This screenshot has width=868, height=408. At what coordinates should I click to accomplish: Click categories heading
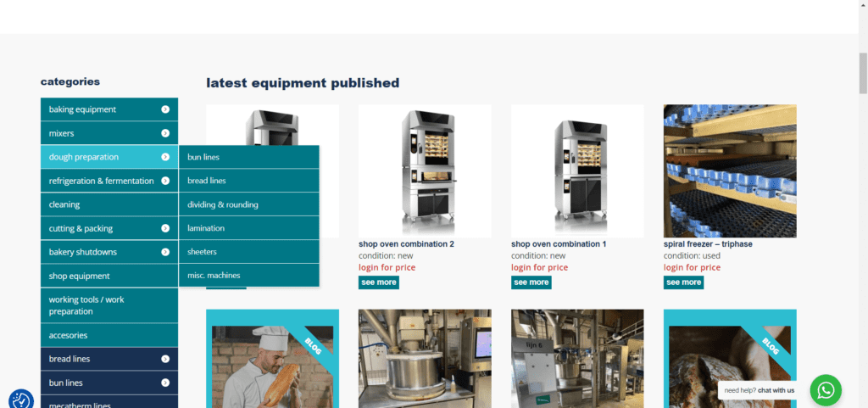point(70,82)
